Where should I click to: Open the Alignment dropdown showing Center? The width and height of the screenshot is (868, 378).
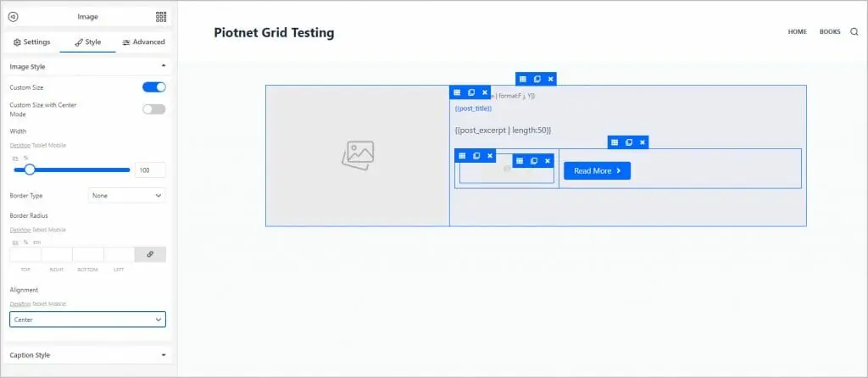[87, 320]
